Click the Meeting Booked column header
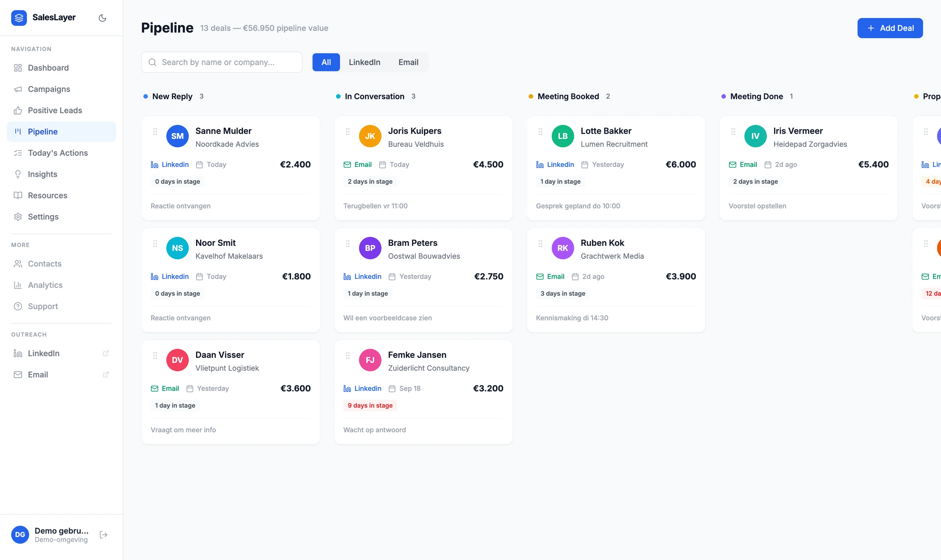941x560 pixels. [x=569, y=96]
